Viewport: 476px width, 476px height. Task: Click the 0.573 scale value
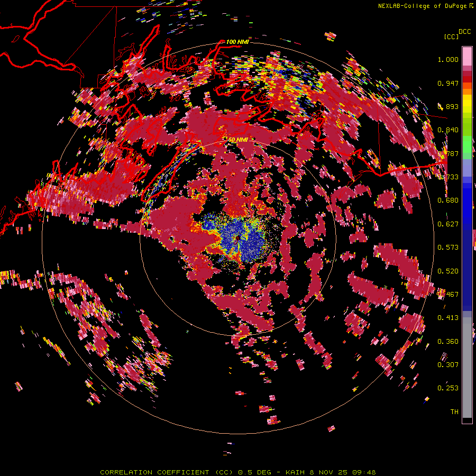448,248
